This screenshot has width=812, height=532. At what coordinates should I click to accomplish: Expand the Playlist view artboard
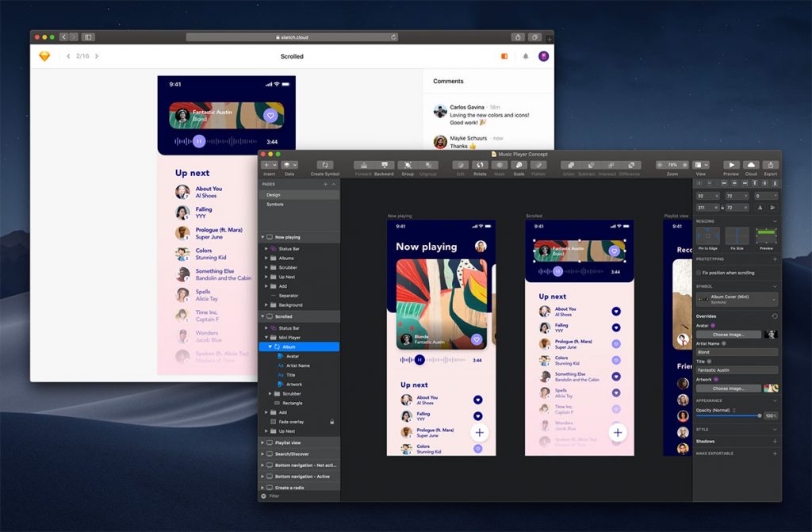(262, 442)
